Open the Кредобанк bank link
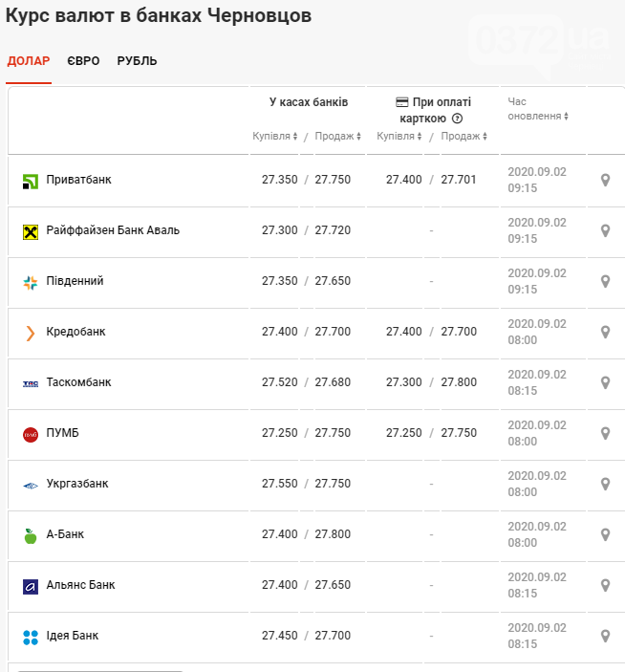The height and width of the screenshot is (672, 625). (75, 332)
